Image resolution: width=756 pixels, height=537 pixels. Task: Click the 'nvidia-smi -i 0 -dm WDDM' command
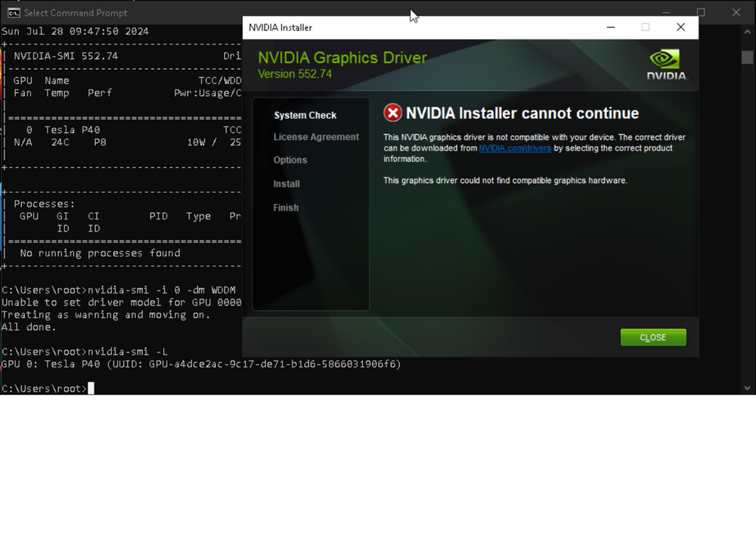click(119, 290)
